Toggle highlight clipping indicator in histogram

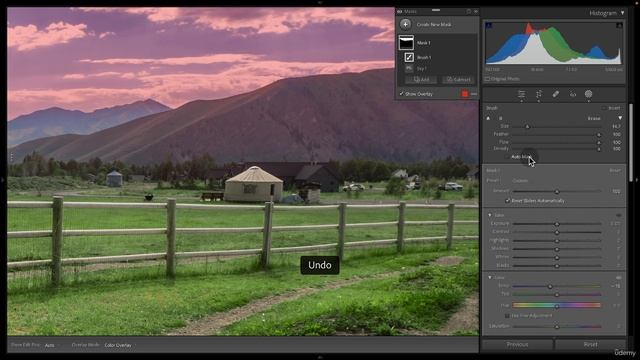(x=619, y=26)
